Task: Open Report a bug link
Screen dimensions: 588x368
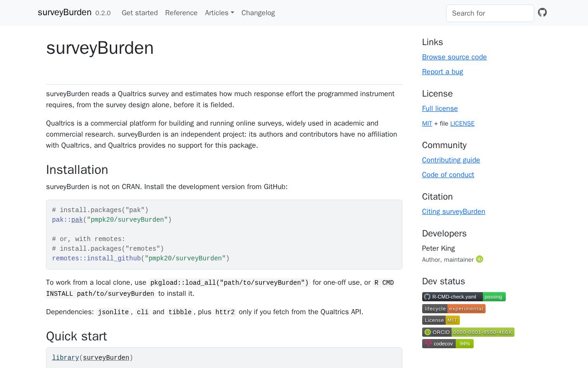Action: tap(442, 72)
